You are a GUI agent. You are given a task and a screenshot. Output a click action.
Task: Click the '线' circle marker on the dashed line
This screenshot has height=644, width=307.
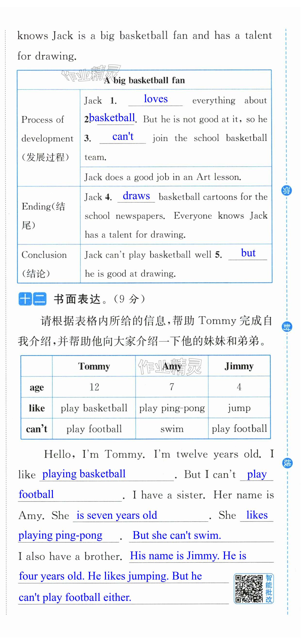point(287,463)
